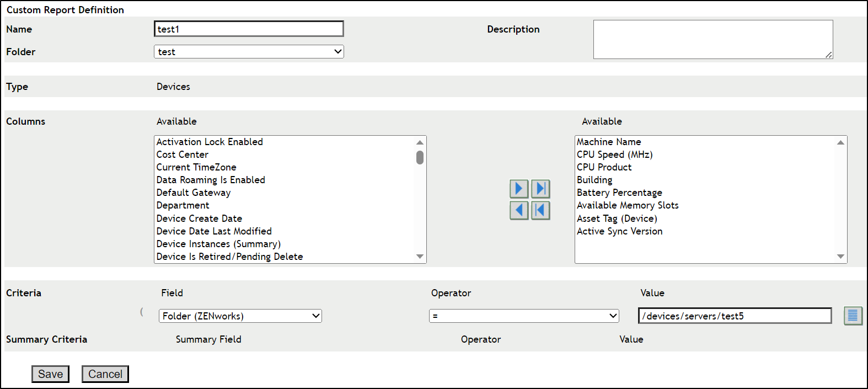Focus the report Name text field

[249, 29]
